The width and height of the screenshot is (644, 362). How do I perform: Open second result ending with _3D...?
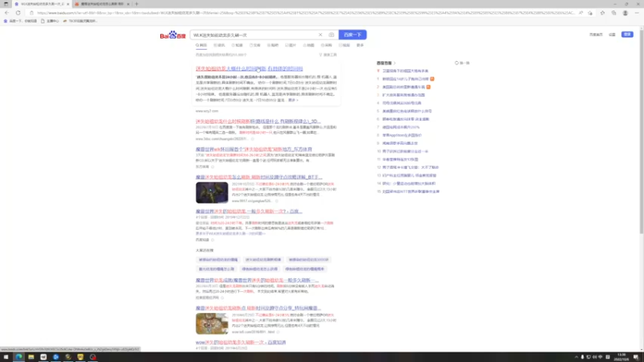[258, 121]
